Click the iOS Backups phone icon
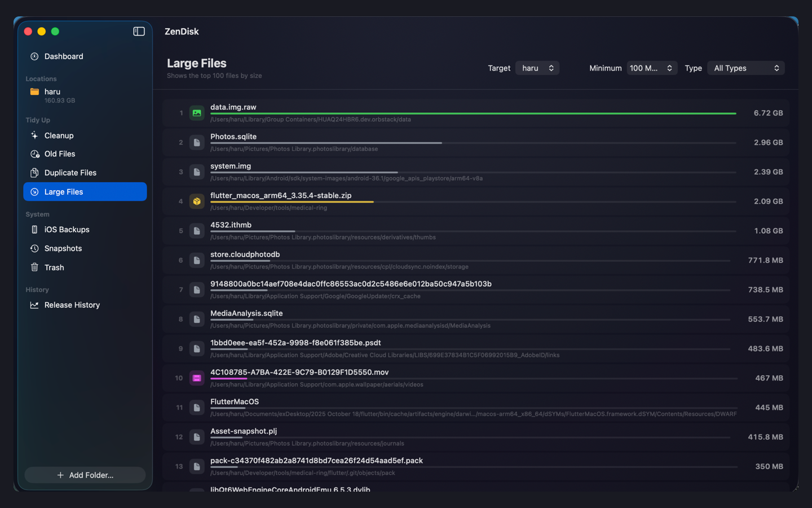The height and width of the screenshot is (508, 812). (x=34, y=230)
